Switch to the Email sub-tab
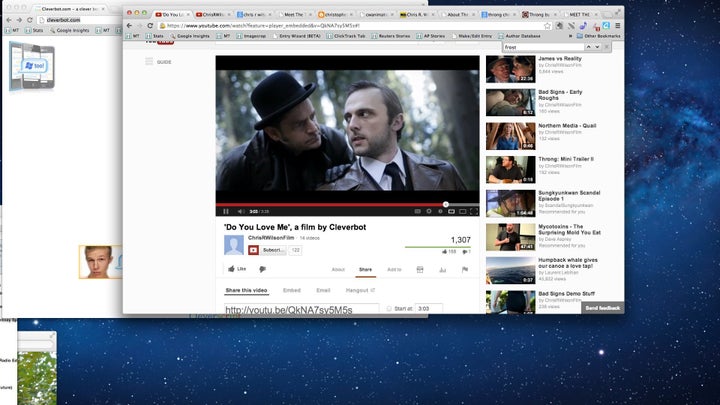720x405 pixels. tap(323, 290)
